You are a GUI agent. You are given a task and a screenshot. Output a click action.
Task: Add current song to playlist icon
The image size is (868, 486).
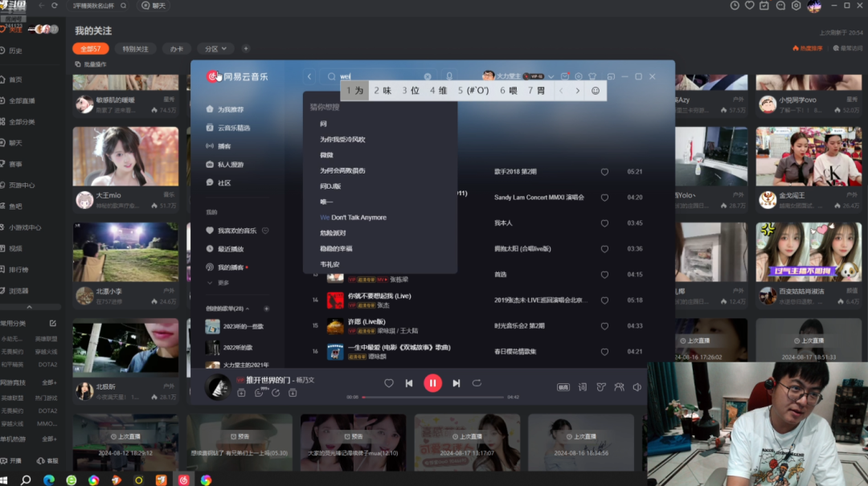pos(241,393)
